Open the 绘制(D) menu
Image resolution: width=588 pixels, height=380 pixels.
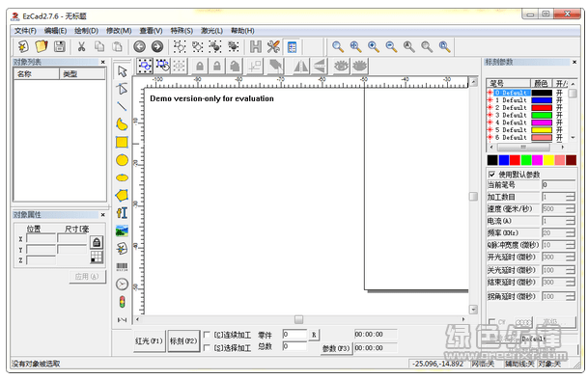[86, 31]
